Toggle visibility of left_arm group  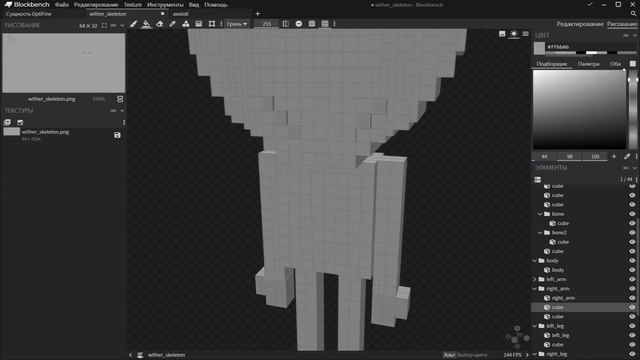[632, 279]
